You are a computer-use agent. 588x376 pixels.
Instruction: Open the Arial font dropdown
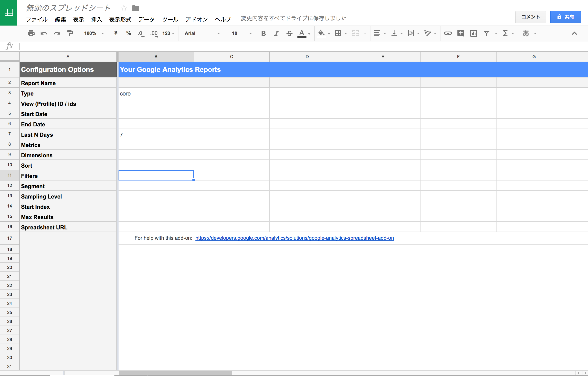coord(202,33)
